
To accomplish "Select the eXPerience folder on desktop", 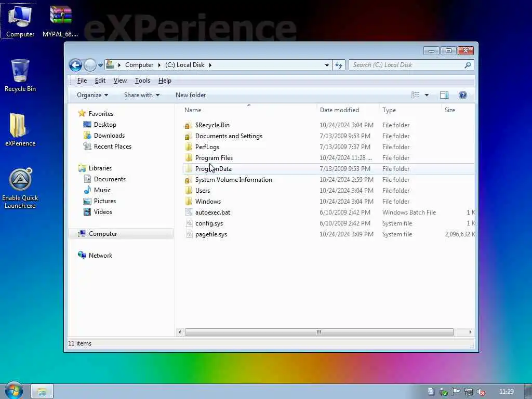I will pyautogui.click(x=20, y=129).
